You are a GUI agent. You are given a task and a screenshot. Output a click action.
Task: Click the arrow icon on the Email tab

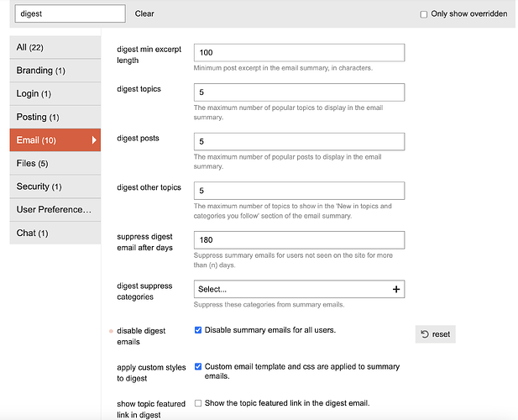(x=94, y=140)
